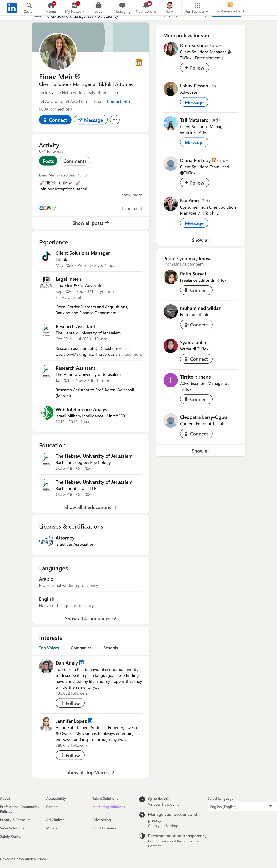Open the Jobs briefcase icon
Screen dimensions: 277x868
(98, 5)
